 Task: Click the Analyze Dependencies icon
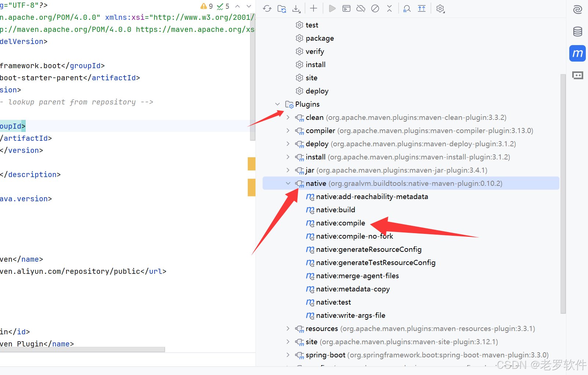click(x=407, y=8)
